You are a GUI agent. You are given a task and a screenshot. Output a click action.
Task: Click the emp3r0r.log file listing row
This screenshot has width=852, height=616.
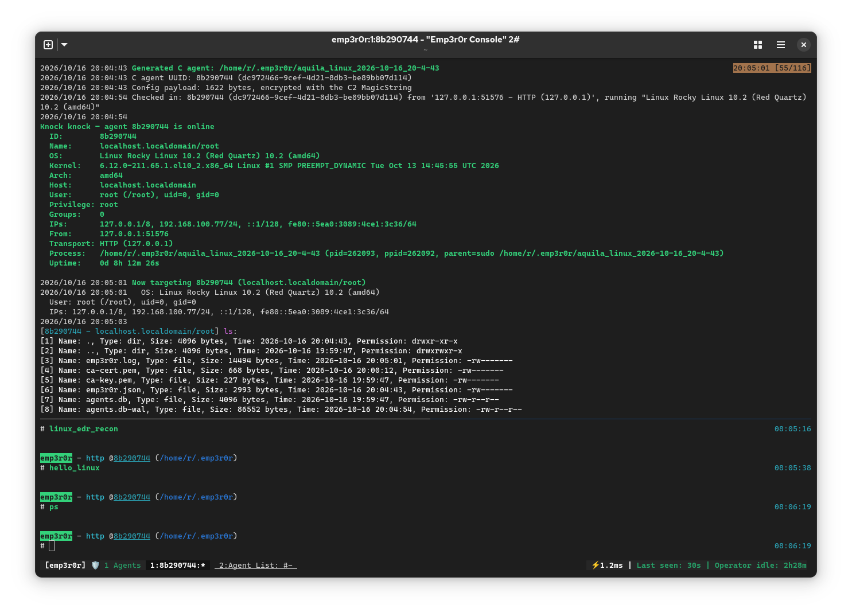[277, 361]
